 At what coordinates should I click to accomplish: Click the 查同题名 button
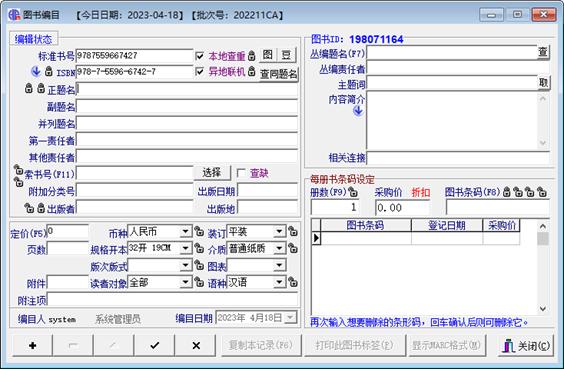coord(279,74)
